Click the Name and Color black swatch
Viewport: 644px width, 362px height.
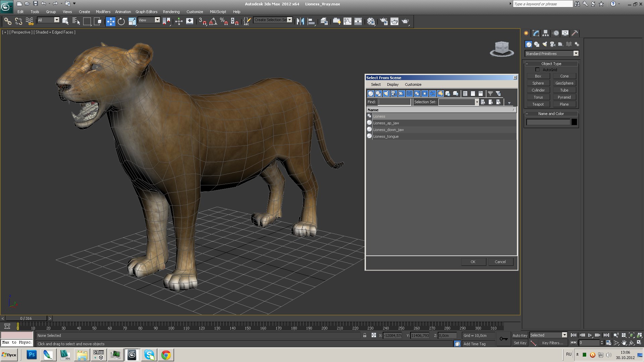point(574,122)
